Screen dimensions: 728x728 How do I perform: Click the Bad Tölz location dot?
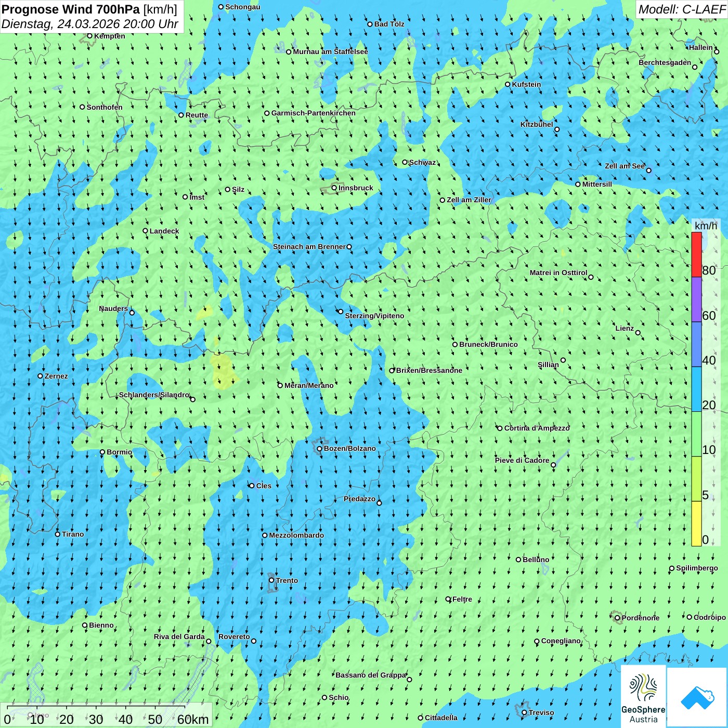coord(370,24)
